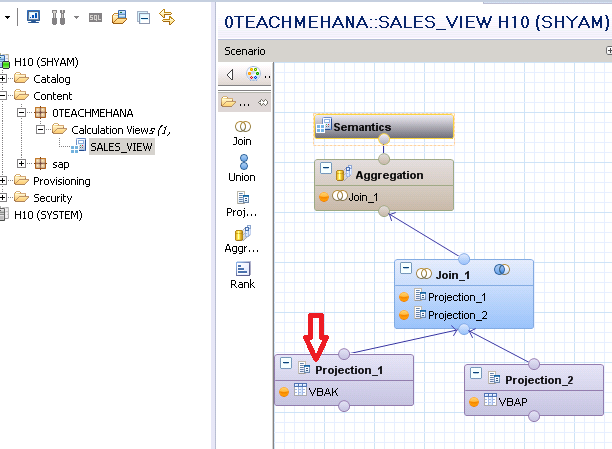The width and height of the screenshot is (612, 449).
Task: Select the Projection_2 node header
Action: [534, 378]
